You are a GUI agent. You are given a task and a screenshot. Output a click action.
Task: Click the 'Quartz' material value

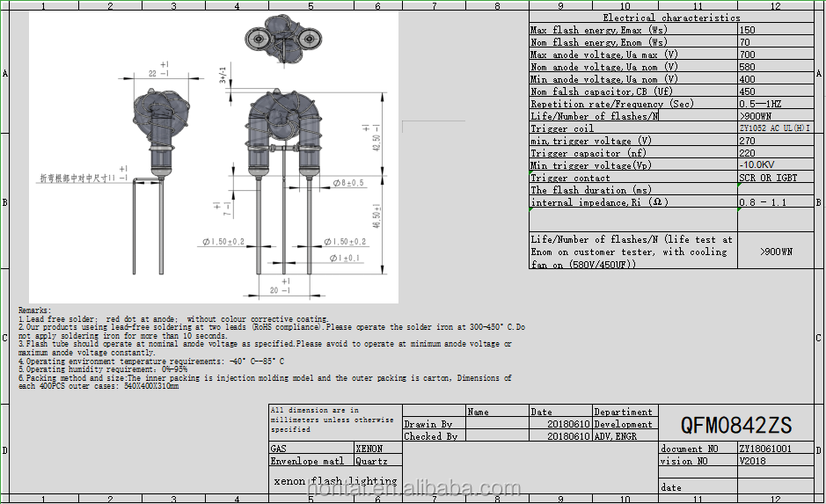click(371, 461)
